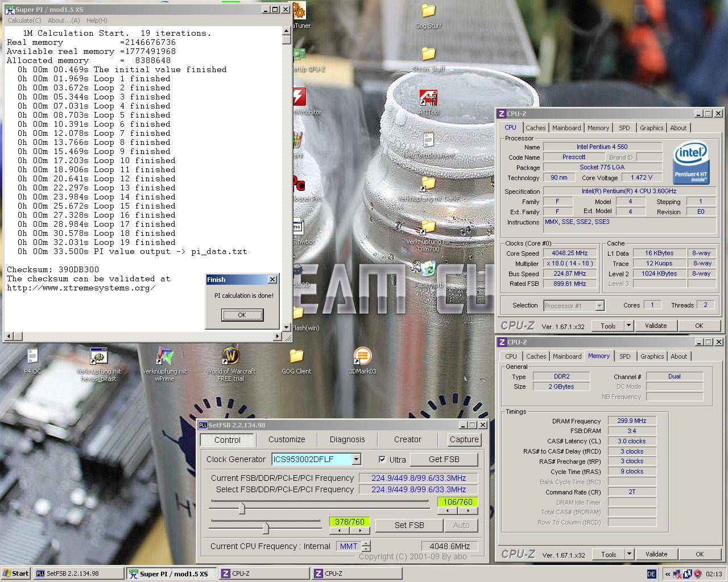Image resolution: width=728 pixels, height=582 pixels.
Task: Click OK in the Finish dialog
Action: coord(242,315)
